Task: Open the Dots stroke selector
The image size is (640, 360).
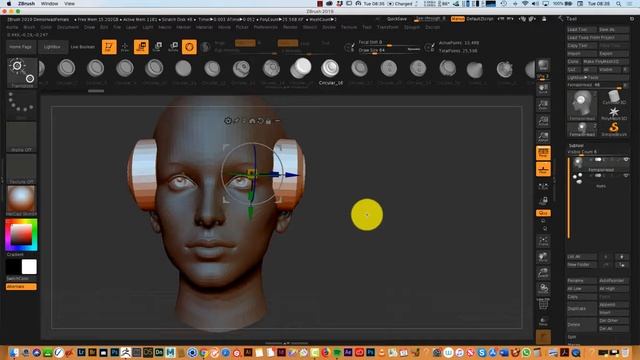Action: click(21, 105)
